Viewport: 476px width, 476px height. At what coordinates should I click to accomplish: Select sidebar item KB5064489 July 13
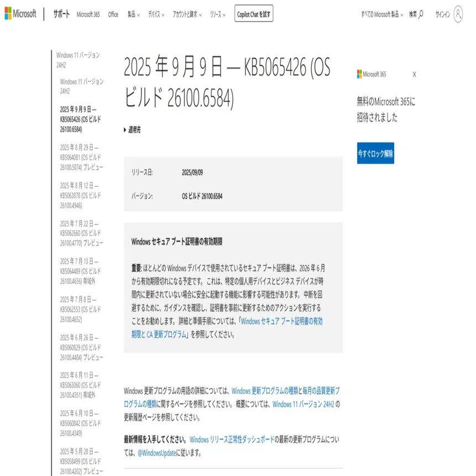pyautogui.click(x=81, y=271)
